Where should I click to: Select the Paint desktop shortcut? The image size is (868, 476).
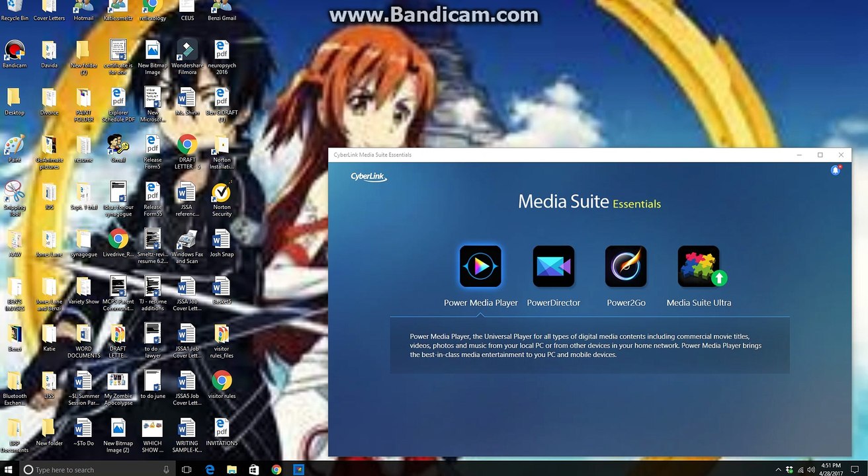[x=15, y=149]
